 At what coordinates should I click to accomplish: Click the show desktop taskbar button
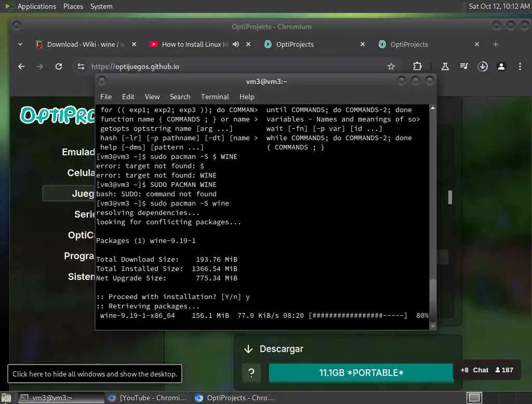pyautogui.click(x=6, y=398)
